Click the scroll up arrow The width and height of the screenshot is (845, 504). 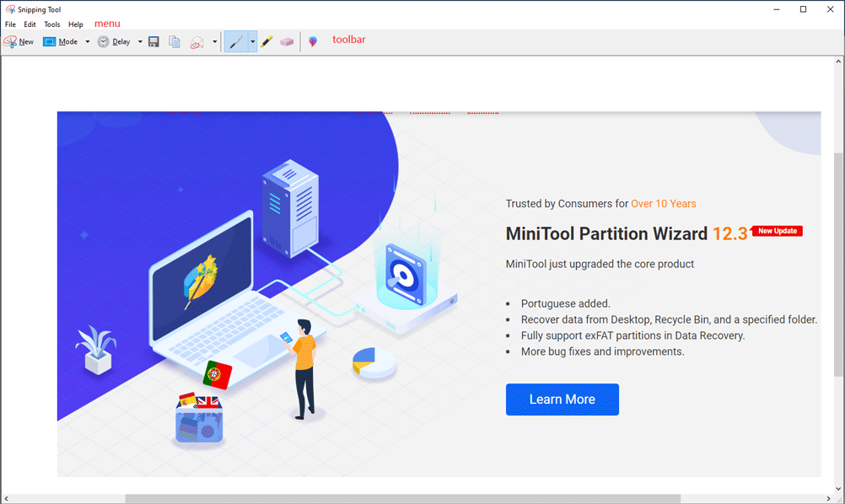point(838,62)
